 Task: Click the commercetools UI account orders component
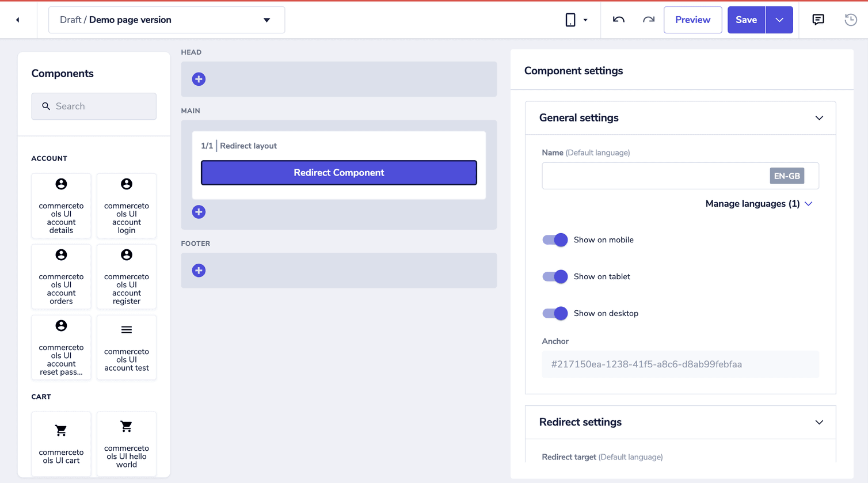pos(61,277)
